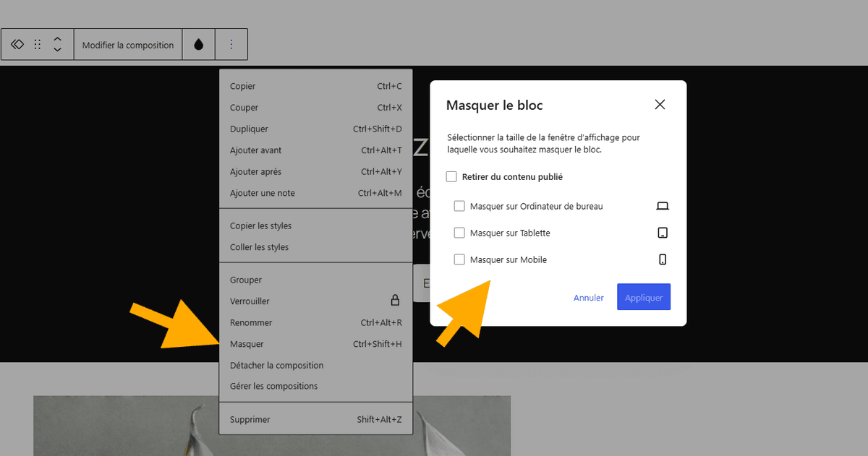This screenshot has width=868, height=456.
Task: Enable Masquer sur Tablette
Action: (x=459, y=233)
